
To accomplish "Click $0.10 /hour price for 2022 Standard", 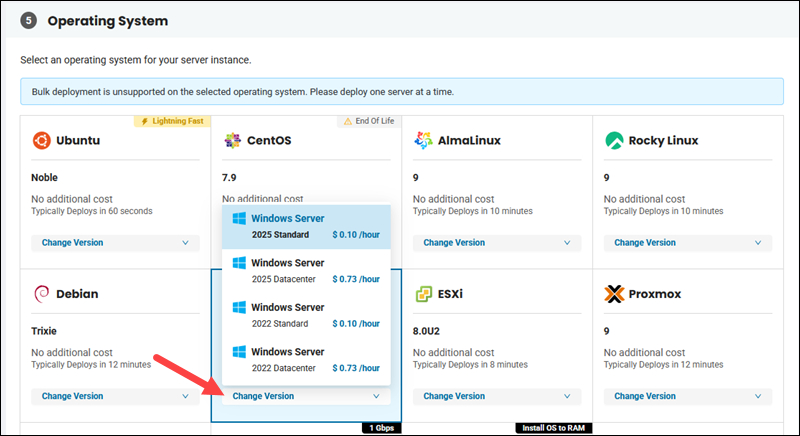I will coord(356,323).
